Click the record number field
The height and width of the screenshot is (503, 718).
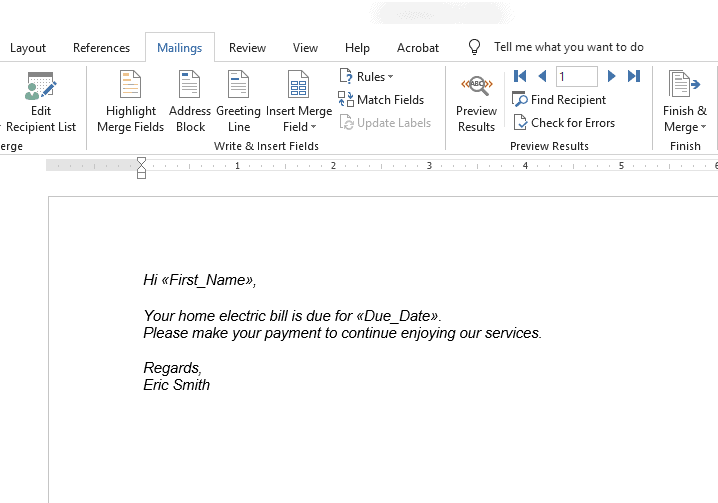click(577, 76)
